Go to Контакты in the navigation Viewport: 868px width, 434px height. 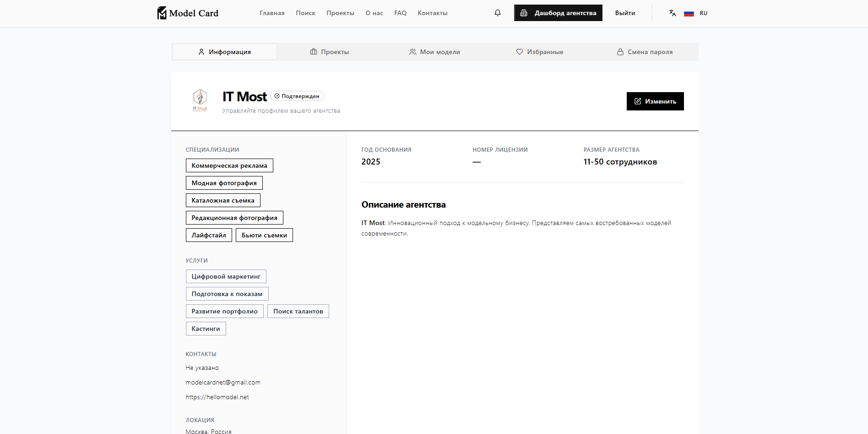(432, 13)
